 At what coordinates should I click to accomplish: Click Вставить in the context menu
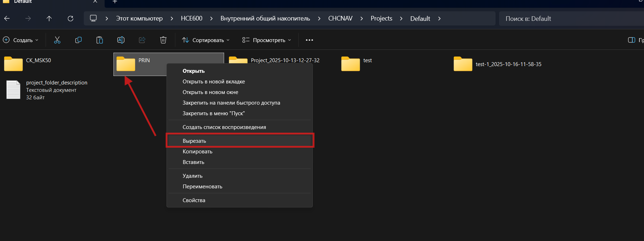pyautogui.click(x=240, y=162)
